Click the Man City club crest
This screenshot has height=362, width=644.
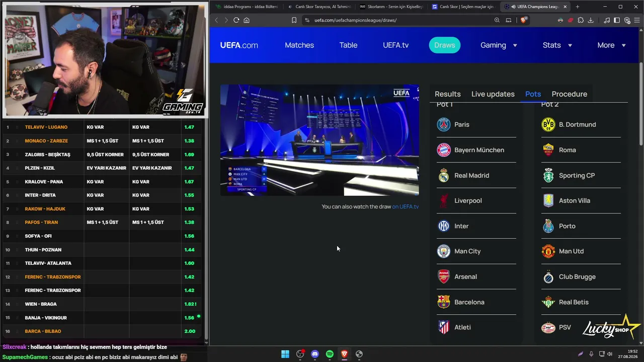[443, 251]
